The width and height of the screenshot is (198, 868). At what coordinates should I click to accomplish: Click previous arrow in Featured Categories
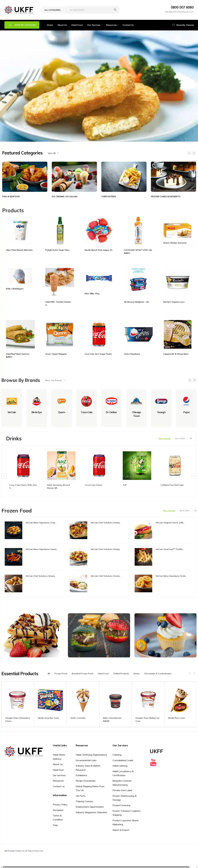click(x=189, y=153)
